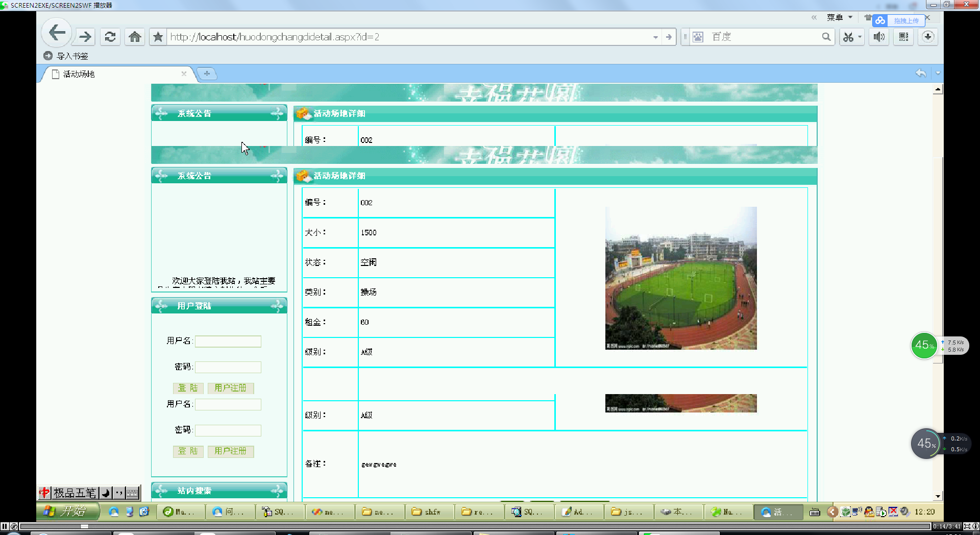Click the cloud drag-upload icon
Viewport: 980px width, 535px height.
pos(880,20)
